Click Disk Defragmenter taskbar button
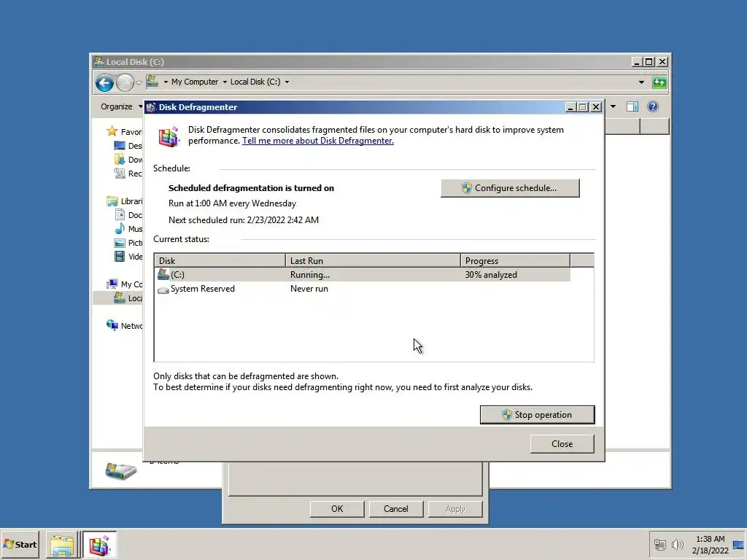 (x=100, y=545)
